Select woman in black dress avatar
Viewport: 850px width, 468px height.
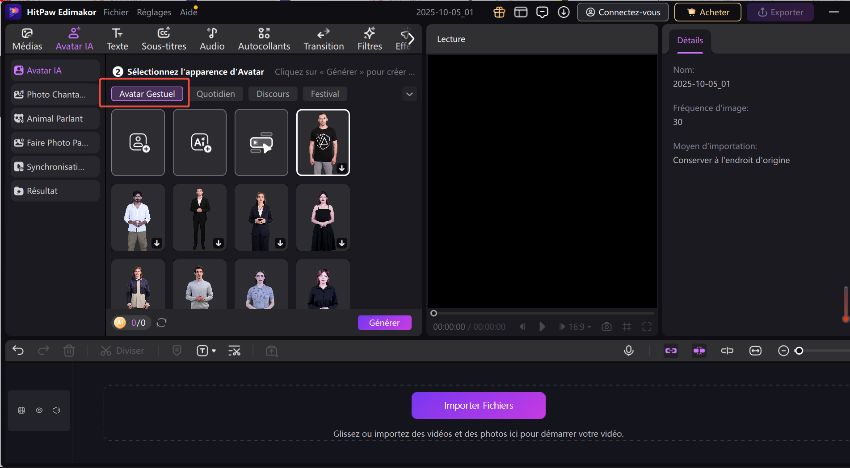pyautogui.click(x=323, y=217)
